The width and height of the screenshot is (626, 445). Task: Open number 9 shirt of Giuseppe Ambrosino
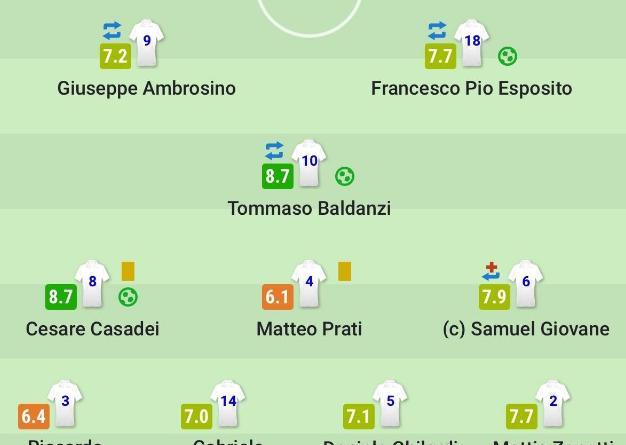point(147,43)
